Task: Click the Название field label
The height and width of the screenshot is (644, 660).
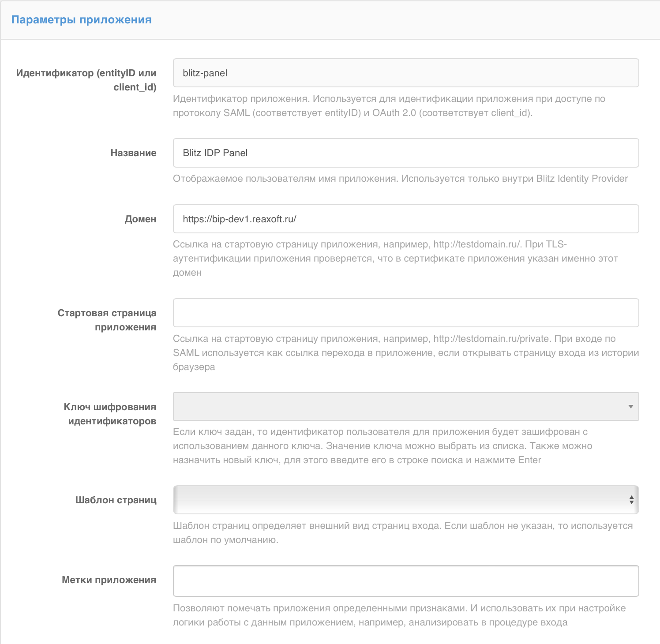Action: 133,153
